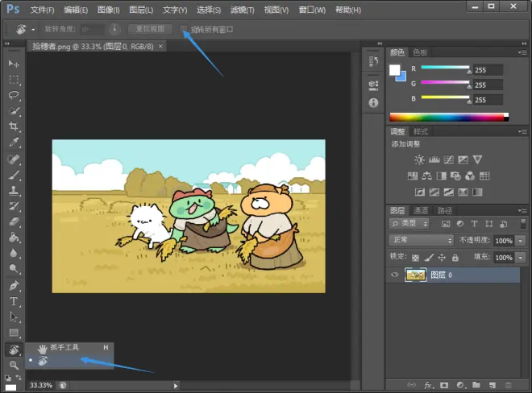The height and width of the screenshot is (393, 532).
Task: Toggle visibility of 图层 0
Action: [x=394, y=275]
